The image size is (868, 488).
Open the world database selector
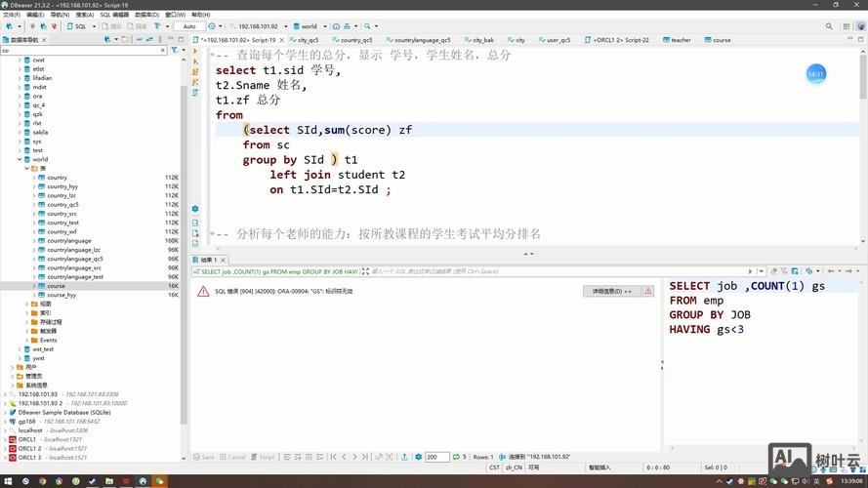(x=309, y=26)
